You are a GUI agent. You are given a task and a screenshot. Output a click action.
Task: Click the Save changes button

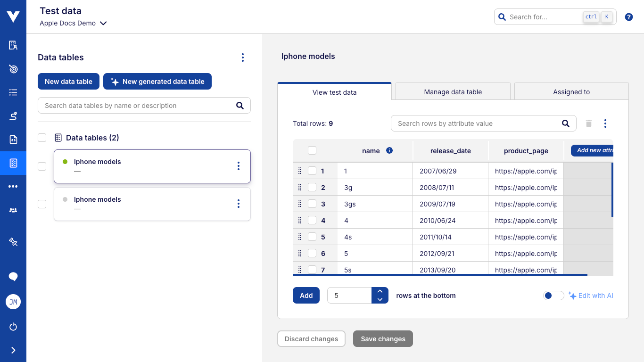(383, 338)
